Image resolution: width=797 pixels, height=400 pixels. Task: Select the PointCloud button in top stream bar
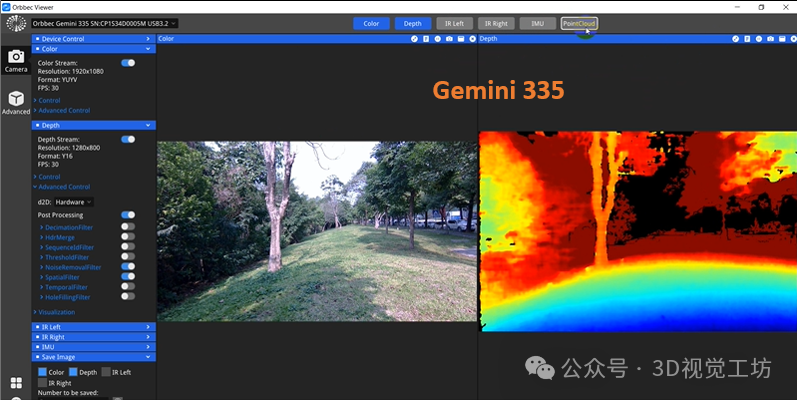point(579,23)
